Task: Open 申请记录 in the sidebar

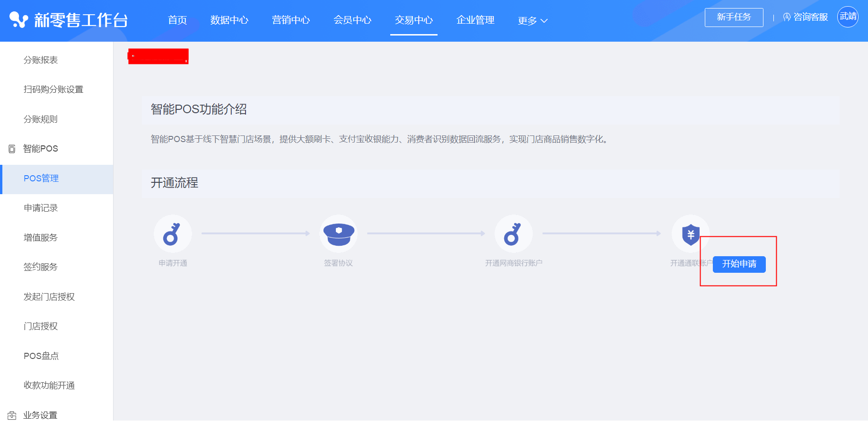Action: click(41, 208)
